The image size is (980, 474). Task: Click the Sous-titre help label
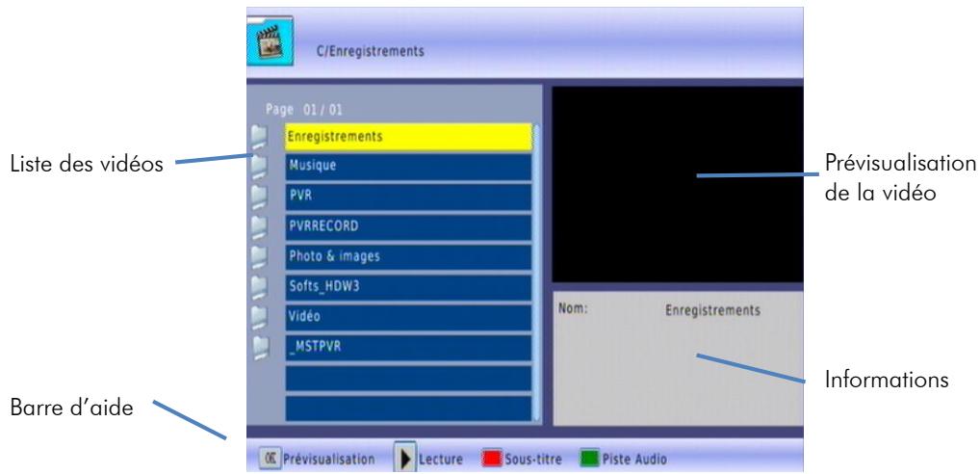tap(533, 460)
